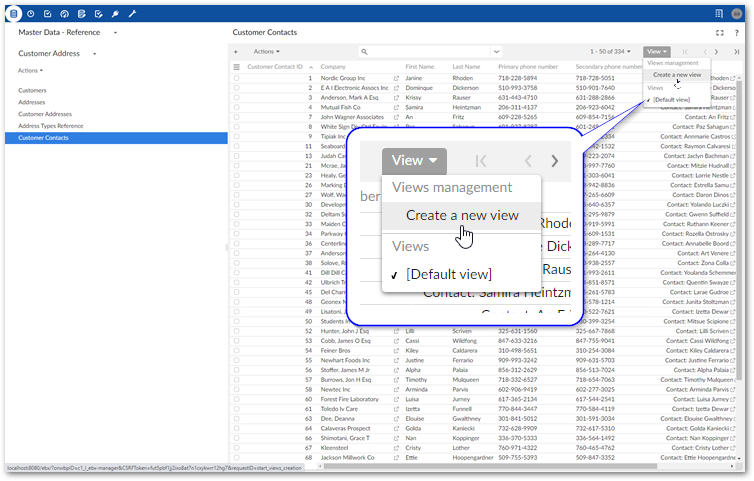Screen dimensions: 754x481
Task: Click the user avatar icon top right
Action: click(738, 13)
